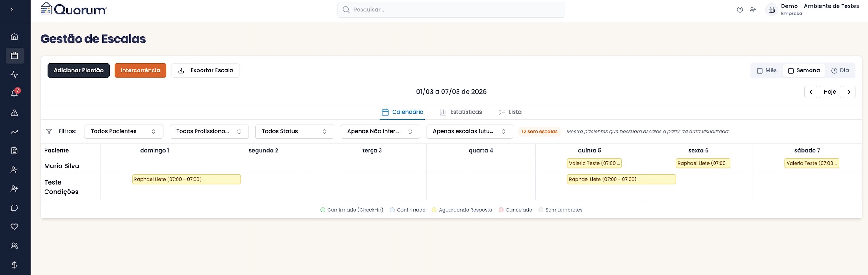Expand the sidebar with the chevron
The height and width of the screenshot is (275, 868).
coord(12,10)
